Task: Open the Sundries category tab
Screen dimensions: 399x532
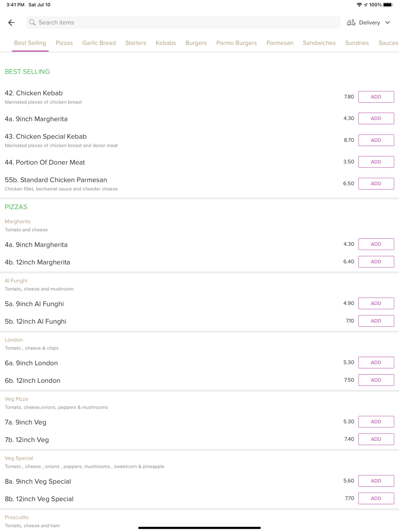Action: pos(357,43)
